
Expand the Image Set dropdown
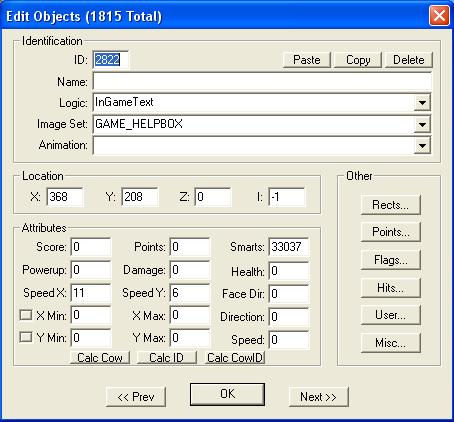422,124
